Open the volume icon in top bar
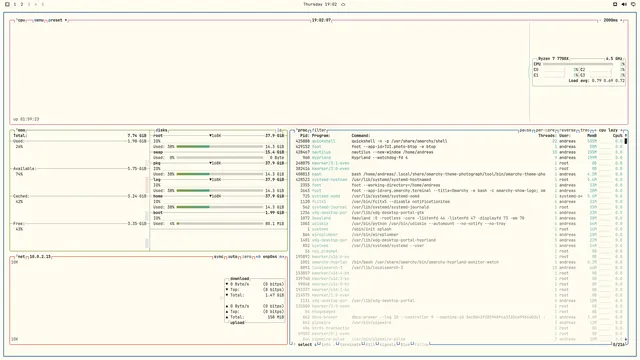The image size is (640, 360). 624,4
